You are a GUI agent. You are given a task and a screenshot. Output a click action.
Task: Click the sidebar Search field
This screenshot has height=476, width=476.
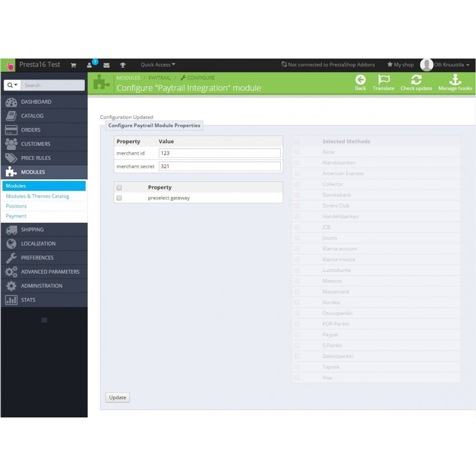coord(53,85)
